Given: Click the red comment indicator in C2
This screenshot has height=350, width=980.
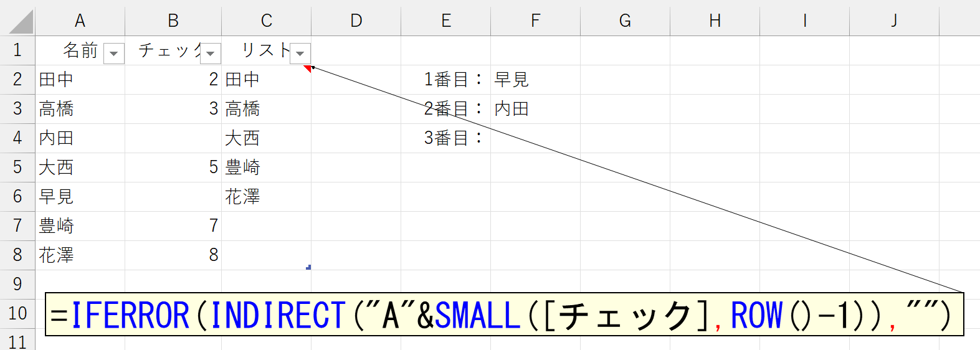Looking at the screenshot, I should 307,69.
